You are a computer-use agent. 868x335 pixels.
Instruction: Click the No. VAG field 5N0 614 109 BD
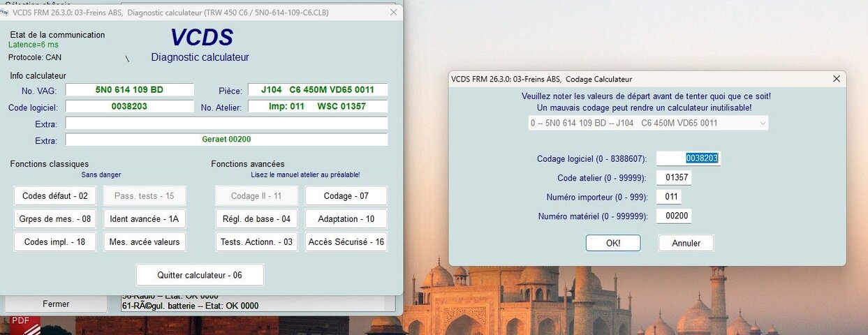[129, 90]
